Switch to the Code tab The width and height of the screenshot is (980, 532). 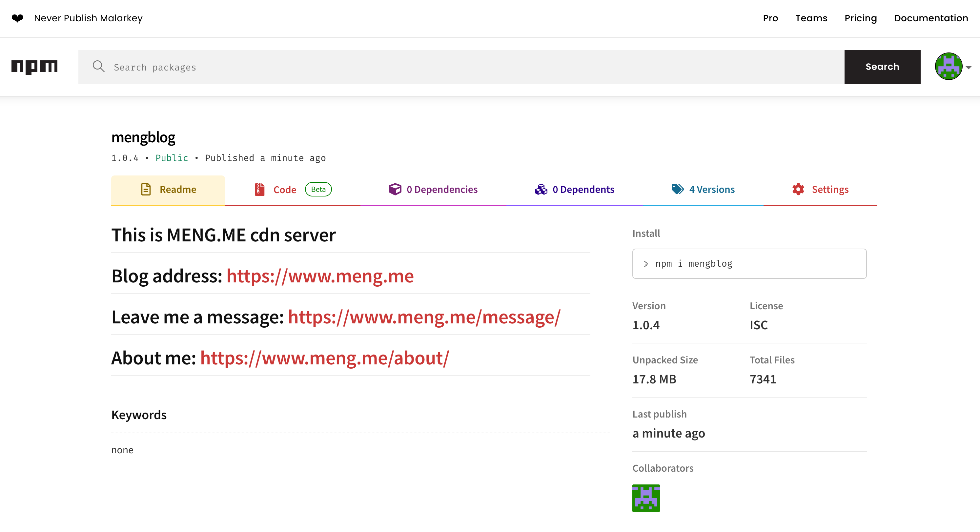[293, 190]
